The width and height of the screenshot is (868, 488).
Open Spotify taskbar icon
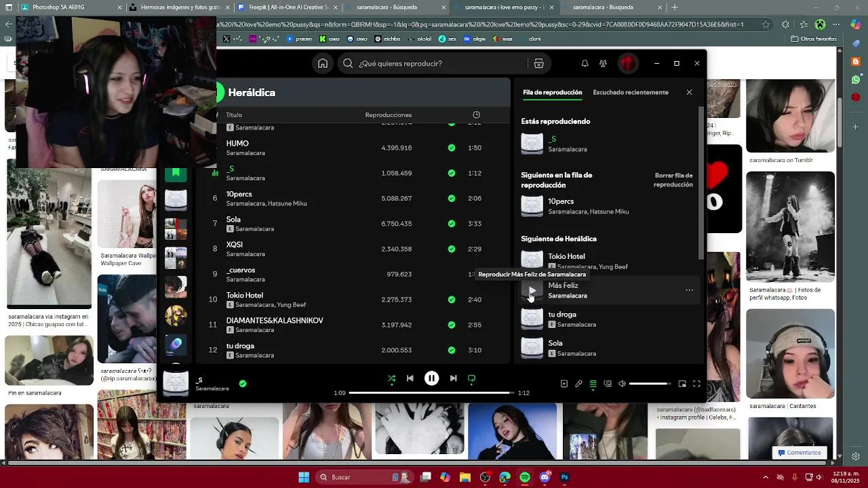[525, 477]
